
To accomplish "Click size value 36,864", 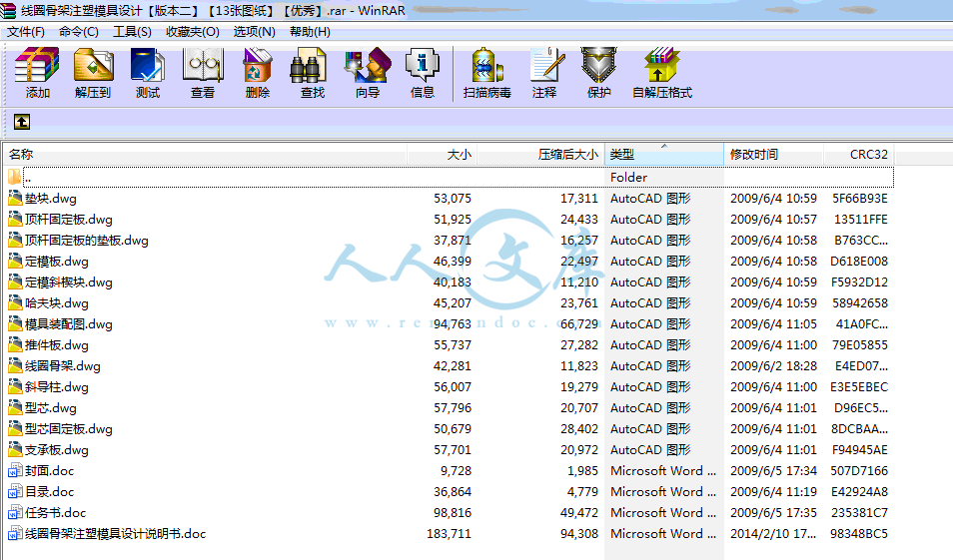I will coord(453,492).
